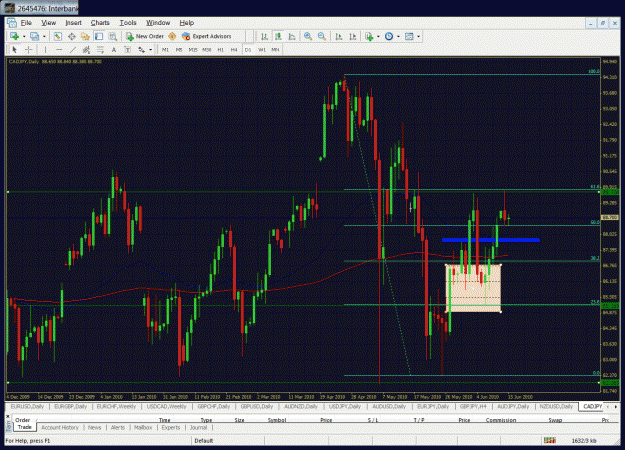
Task: Switch timeframe to M1
Action: coord(165,49)
